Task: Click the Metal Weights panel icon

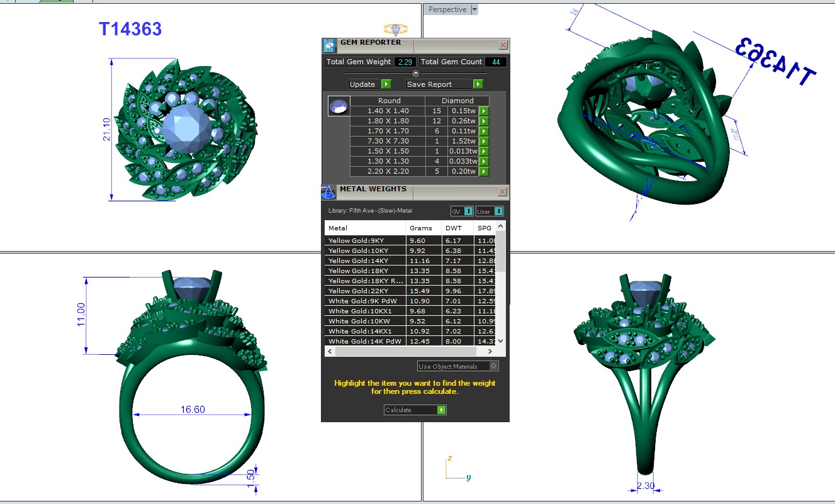Action: click(328, 192)
